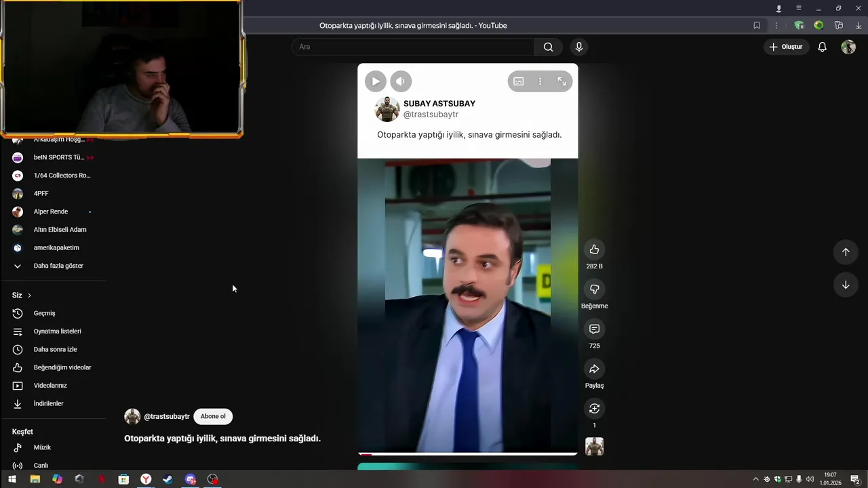Like the Short with 282 B likes
The width and height of the screenshot is (868, 488).
pos(594,249)
